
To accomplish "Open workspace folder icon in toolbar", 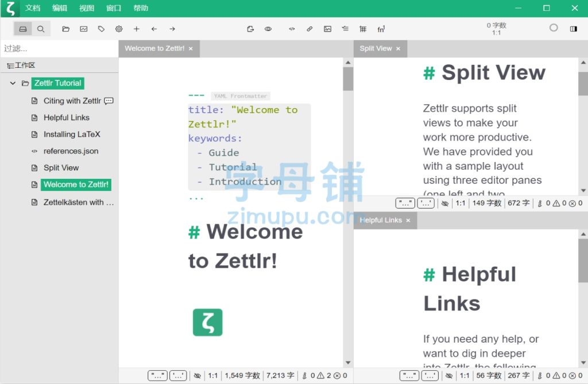I will click(x=65, y=29).
